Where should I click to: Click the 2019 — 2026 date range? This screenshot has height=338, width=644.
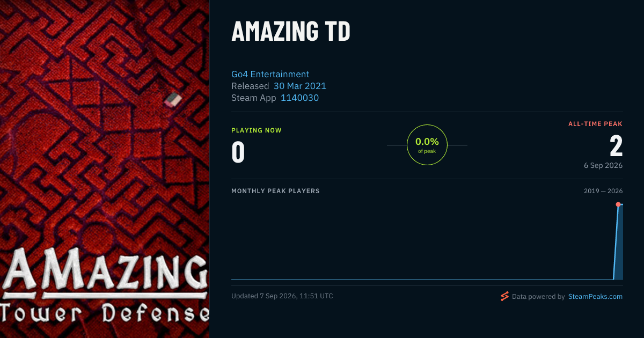[603, 191]
